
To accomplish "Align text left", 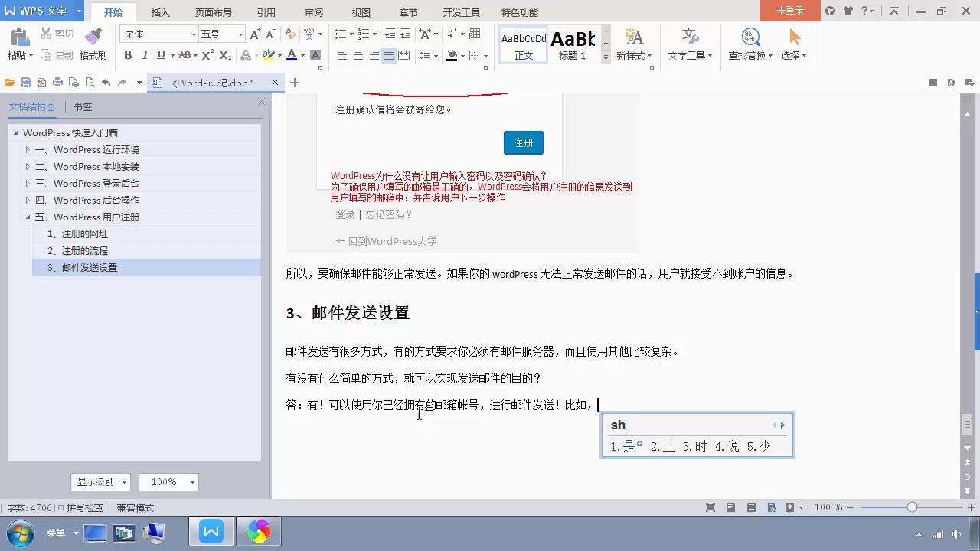I will pyautogui.click(x=342, y=56).
